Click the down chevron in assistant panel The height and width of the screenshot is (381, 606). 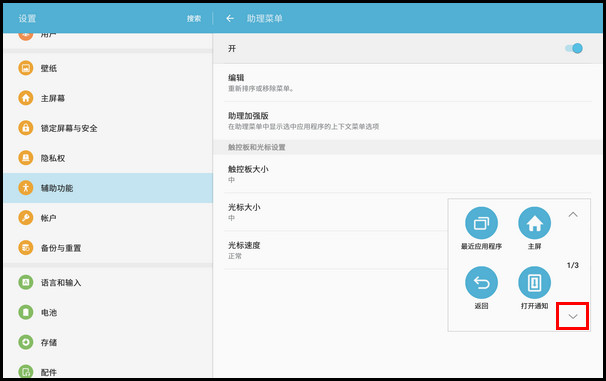573,316
